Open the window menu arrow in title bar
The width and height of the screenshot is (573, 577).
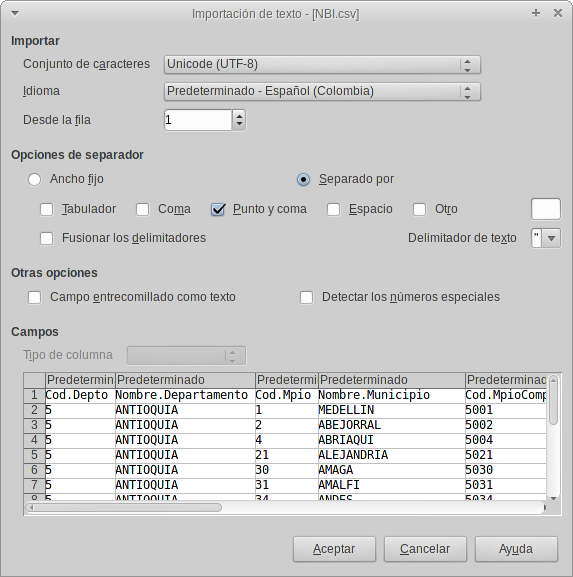[x=15, y=14]
